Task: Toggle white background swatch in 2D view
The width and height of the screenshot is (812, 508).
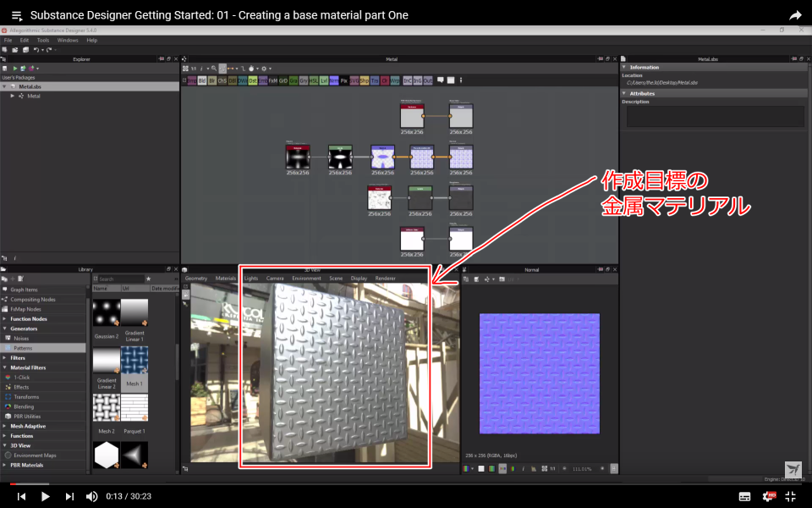Action: coord(481,468)
